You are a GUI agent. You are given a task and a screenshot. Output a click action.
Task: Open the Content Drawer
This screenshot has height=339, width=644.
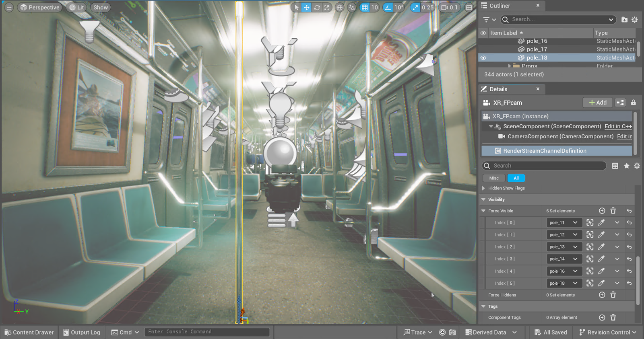(29, 332)
